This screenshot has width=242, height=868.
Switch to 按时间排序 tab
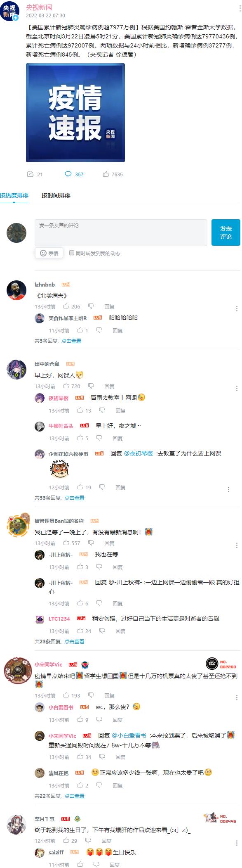(x=56, y=195)
